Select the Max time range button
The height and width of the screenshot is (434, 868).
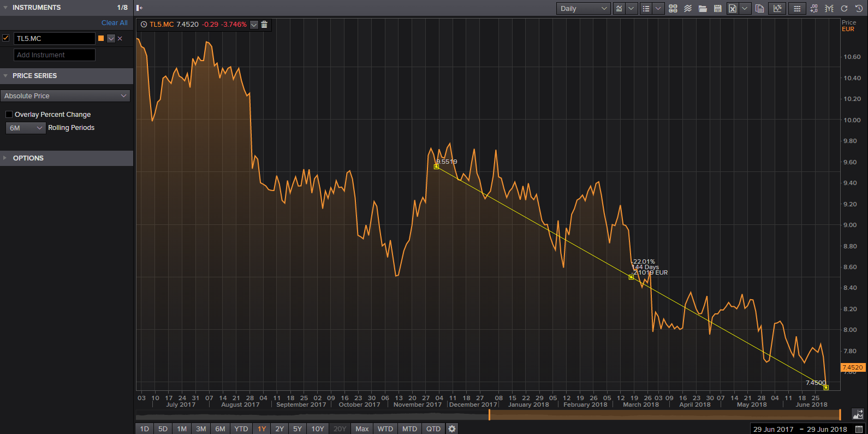point(362,429)
